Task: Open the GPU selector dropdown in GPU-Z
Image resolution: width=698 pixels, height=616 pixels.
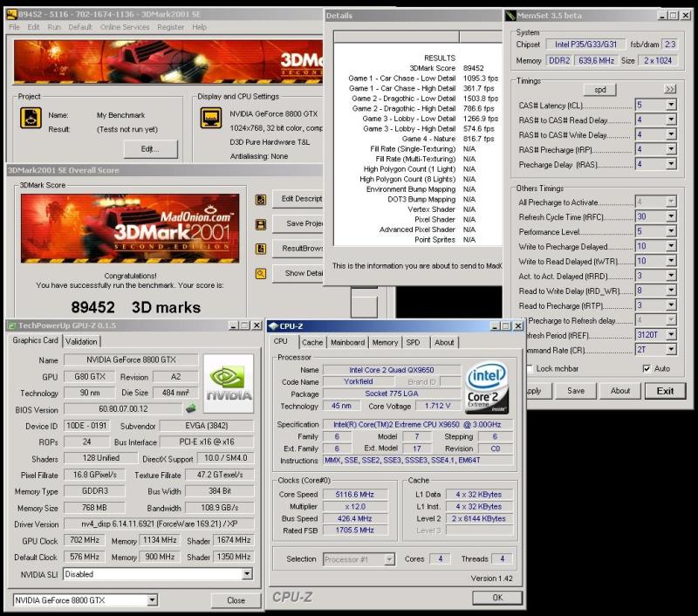Action: (x=152, y=600)
